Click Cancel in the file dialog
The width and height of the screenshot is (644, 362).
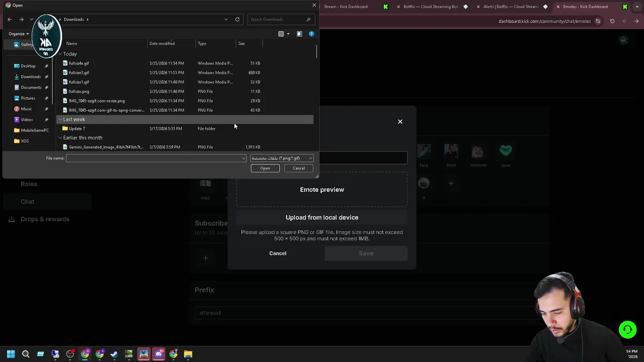(x=299, y=168)
